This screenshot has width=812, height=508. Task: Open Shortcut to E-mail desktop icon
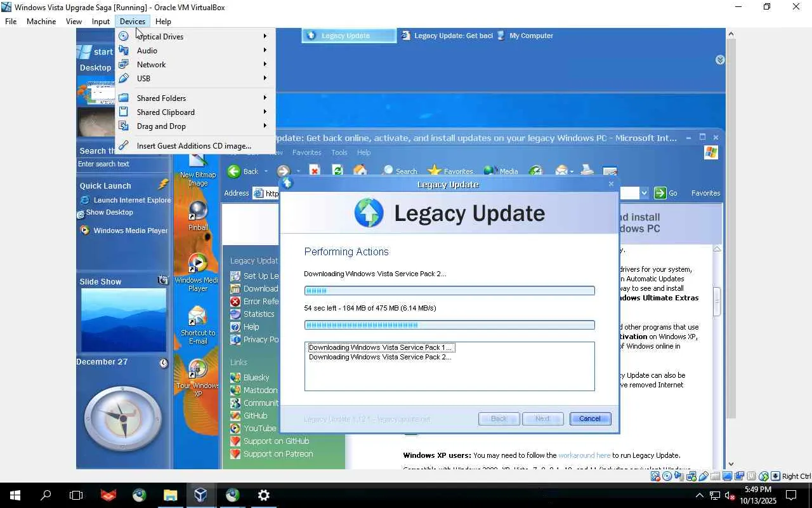click(x=198, y=325)
